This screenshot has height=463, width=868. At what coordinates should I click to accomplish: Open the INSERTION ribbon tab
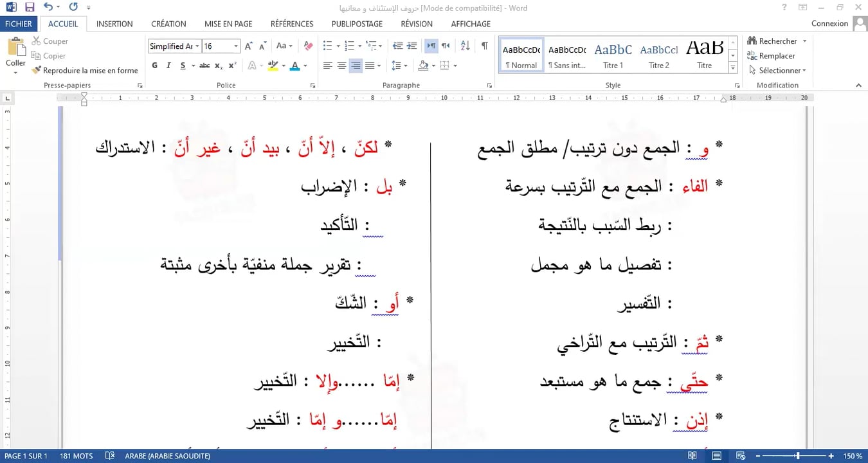click(114, 24)
